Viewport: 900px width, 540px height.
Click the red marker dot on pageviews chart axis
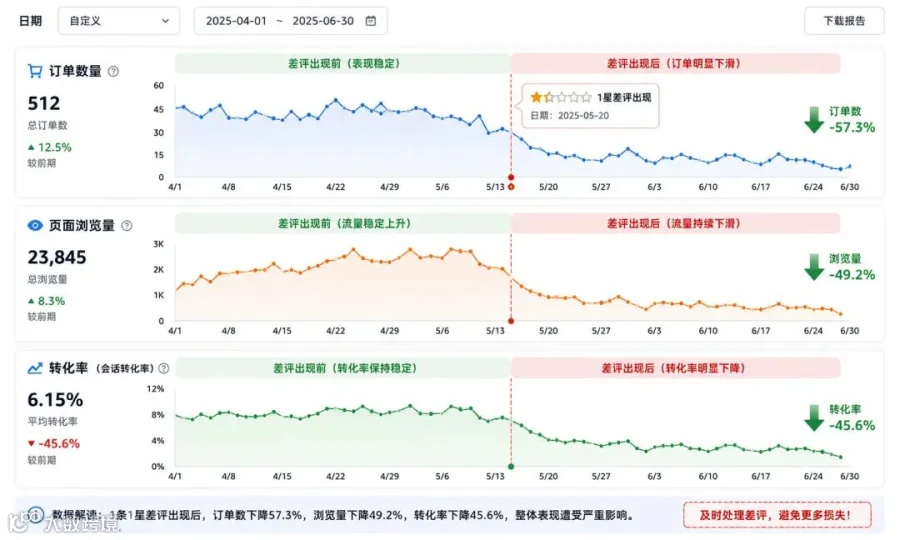511,321
